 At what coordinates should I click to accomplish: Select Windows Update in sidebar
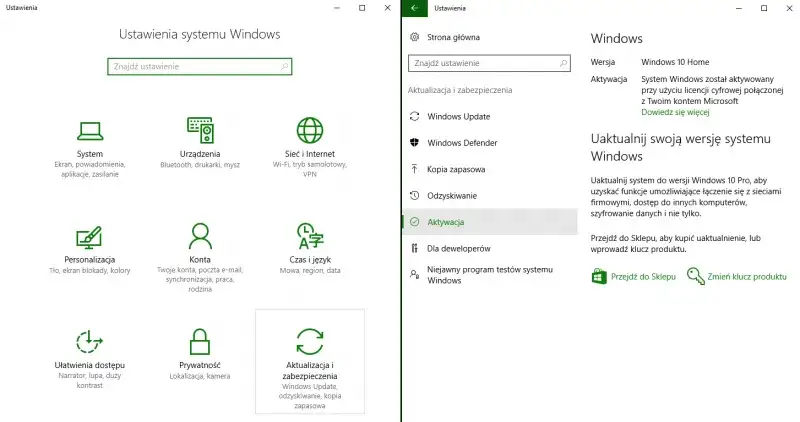[x=490, y=116]
